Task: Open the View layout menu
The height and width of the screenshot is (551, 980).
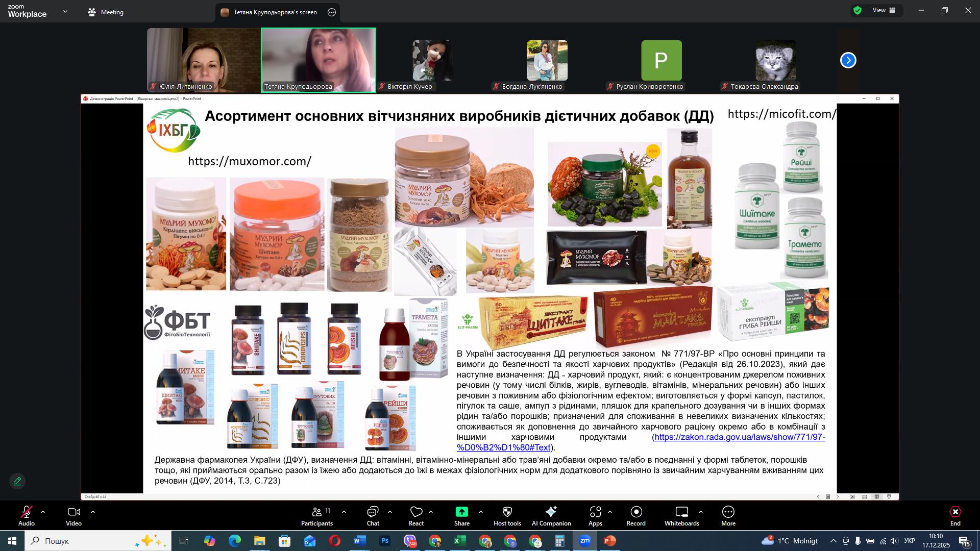Action: point(884,10)
